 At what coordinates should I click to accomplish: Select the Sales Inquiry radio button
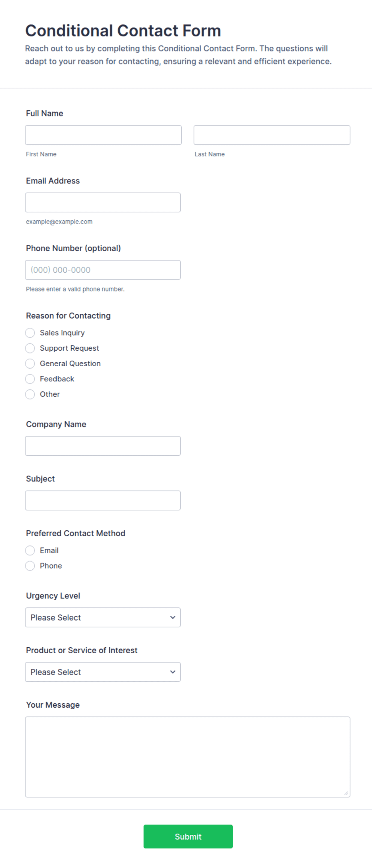[x=30, y=333]
